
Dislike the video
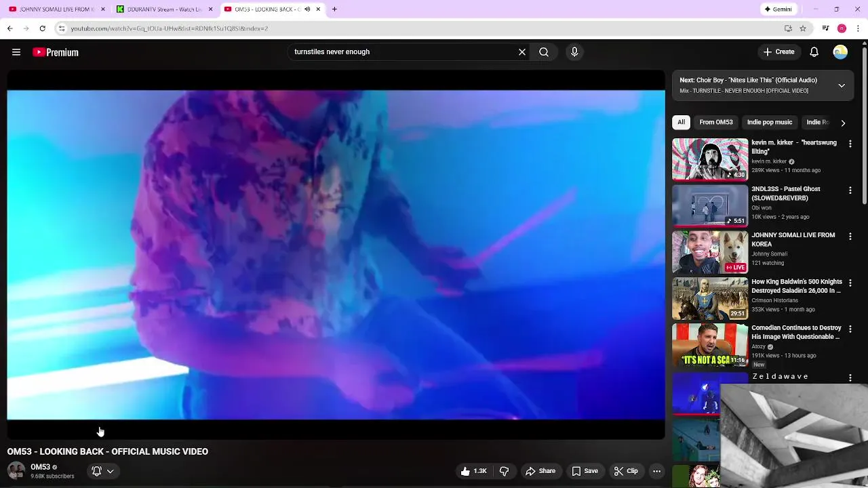pyautogui.click(x=504, y=471)
